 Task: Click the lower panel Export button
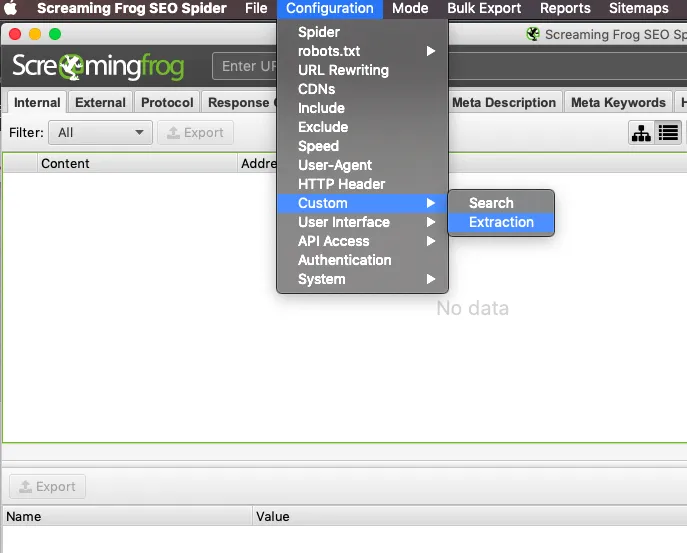coord(47,486)
